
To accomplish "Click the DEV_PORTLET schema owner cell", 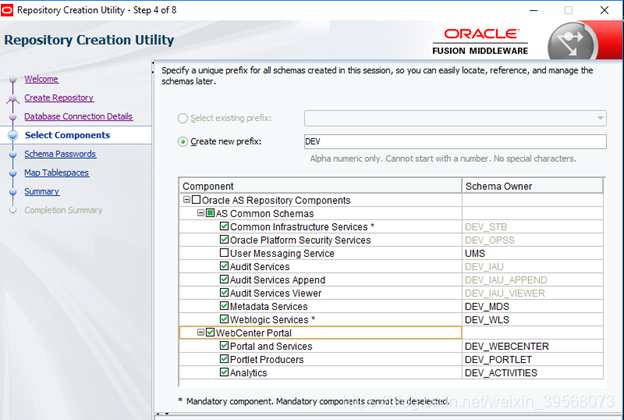I will [532, 359].
